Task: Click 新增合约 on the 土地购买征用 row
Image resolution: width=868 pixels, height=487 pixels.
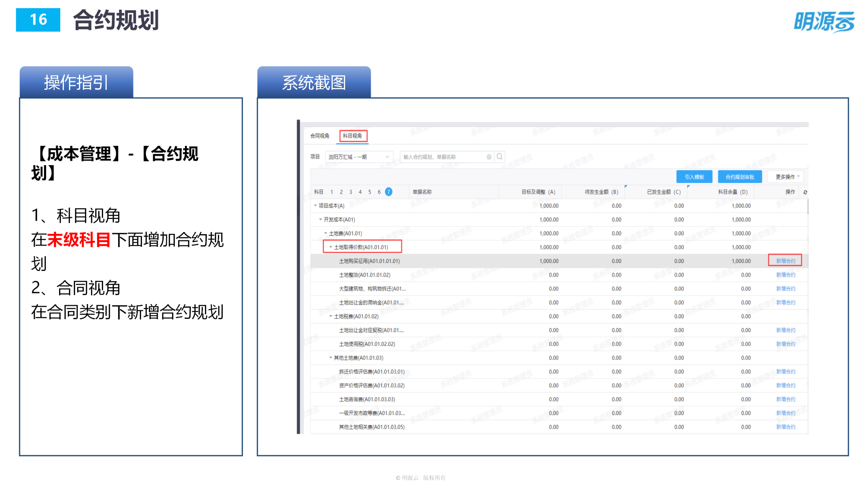Action: click(785, 260)
